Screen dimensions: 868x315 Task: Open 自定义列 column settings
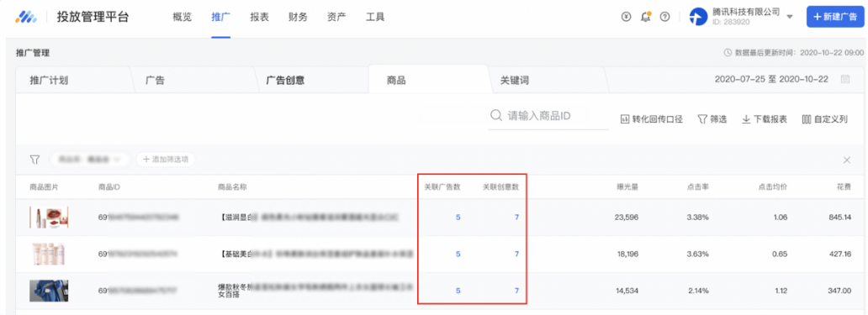pyautogui.click(x=825, y=119)
